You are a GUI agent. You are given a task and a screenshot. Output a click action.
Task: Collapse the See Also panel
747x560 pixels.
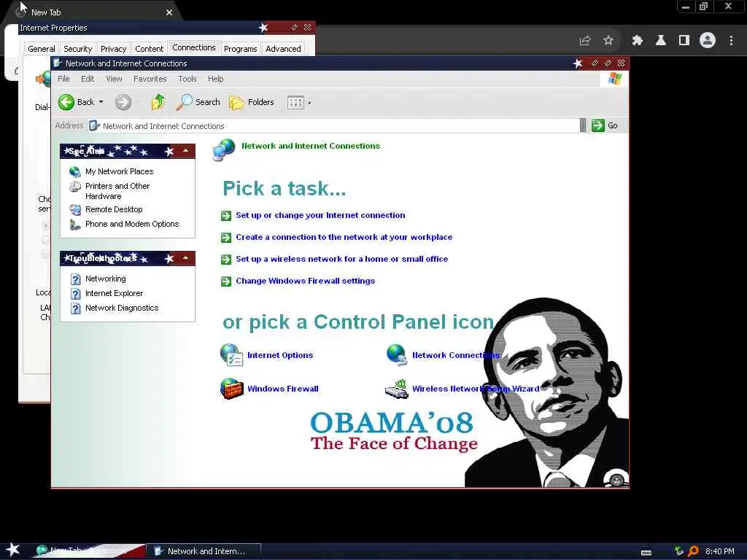pos(186,151)
